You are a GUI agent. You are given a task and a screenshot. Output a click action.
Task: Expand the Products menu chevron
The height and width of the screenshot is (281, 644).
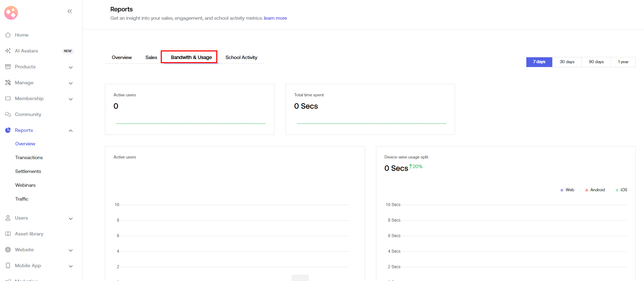point(71,67)
